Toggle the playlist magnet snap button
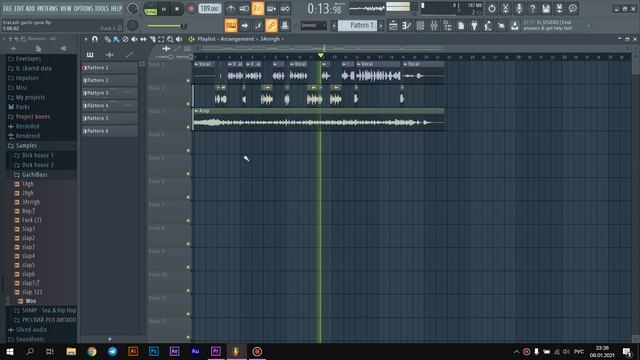640x360 pixels. 95,39
